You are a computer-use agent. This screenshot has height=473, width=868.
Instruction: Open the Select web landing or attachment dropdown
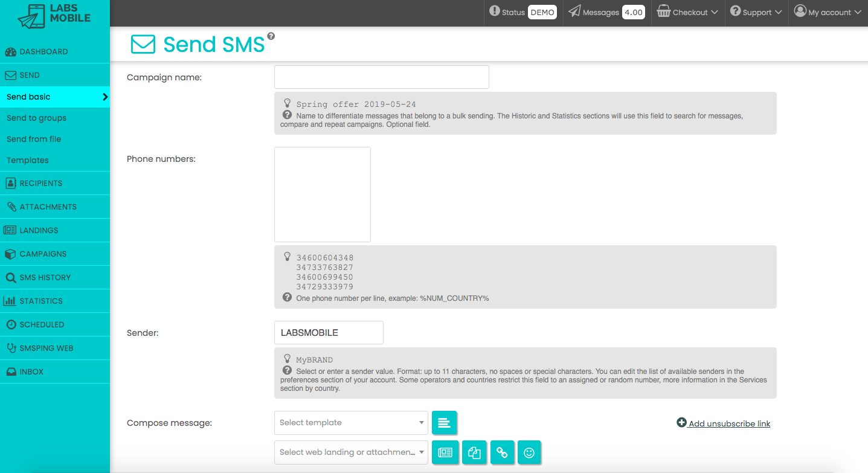click(351, 452)
